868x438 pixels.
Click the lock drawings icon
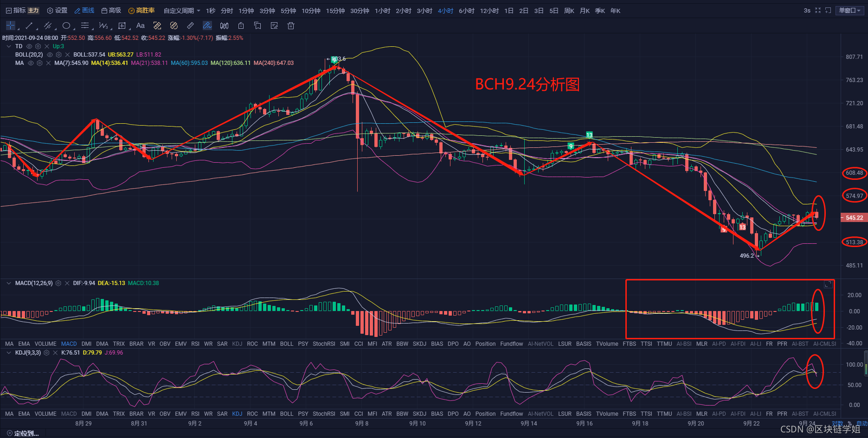click(x=241, y=25)
